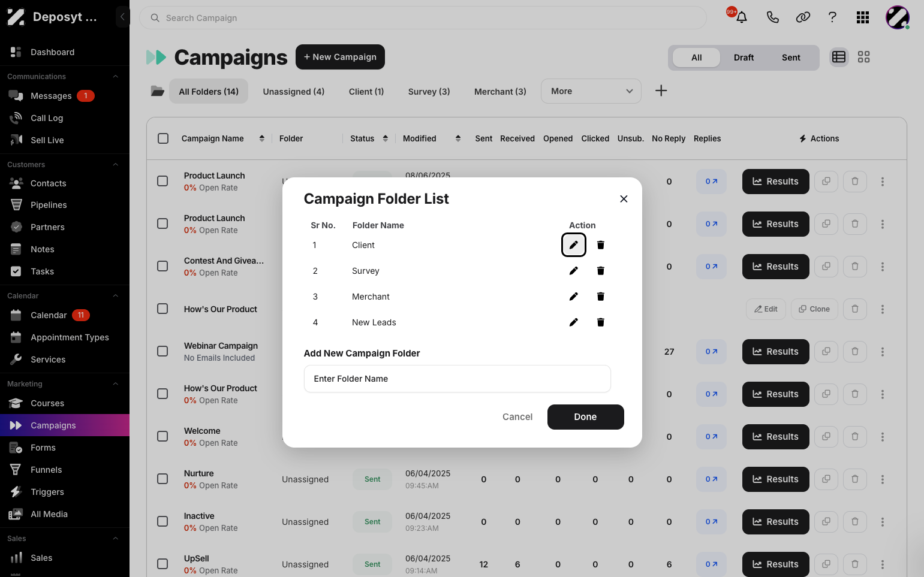The width and height of the screenshot is (924, 577).
Task: Switch to the Draft filter tab
Action: point(744,58)
